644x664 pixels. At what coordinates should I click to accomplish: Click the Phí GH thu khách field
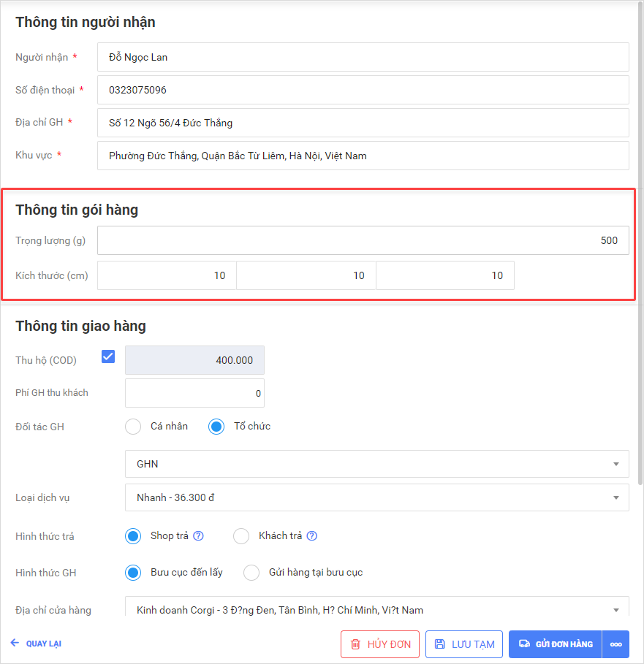tap(194, 393)
